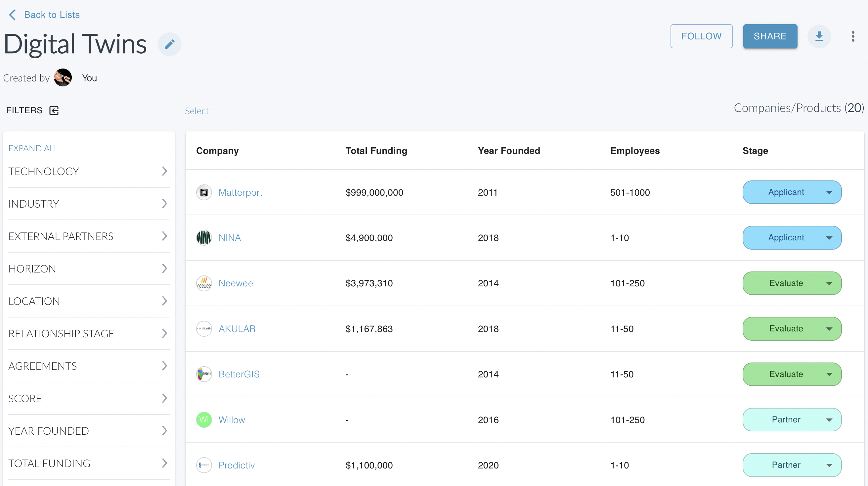Viewport: 868px width, 486px height.
Task: Click the Matterport company logo
Action: pyautogui.click(x=204, y=192)
